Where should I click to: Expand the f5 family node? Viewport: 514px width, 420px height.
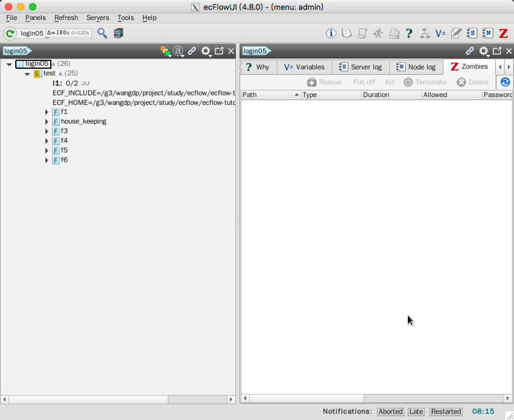(46, 151)
